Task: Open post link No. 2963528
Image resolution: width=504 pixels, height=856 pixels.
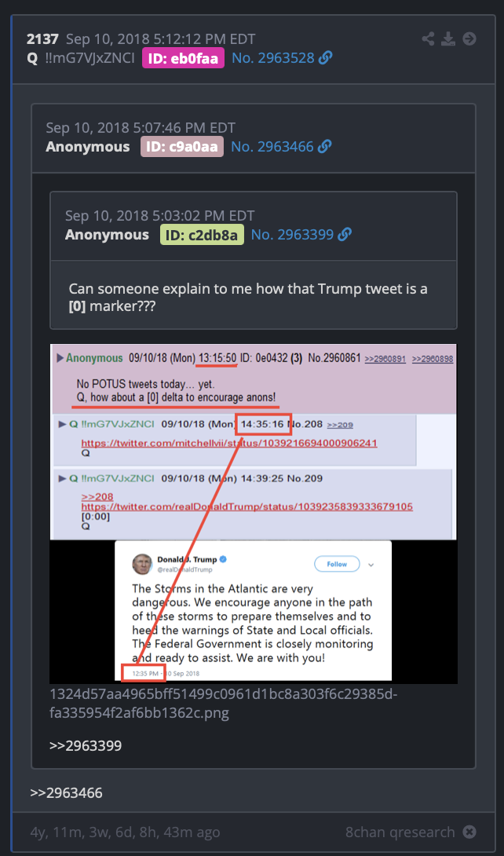Action: (273, 58)
